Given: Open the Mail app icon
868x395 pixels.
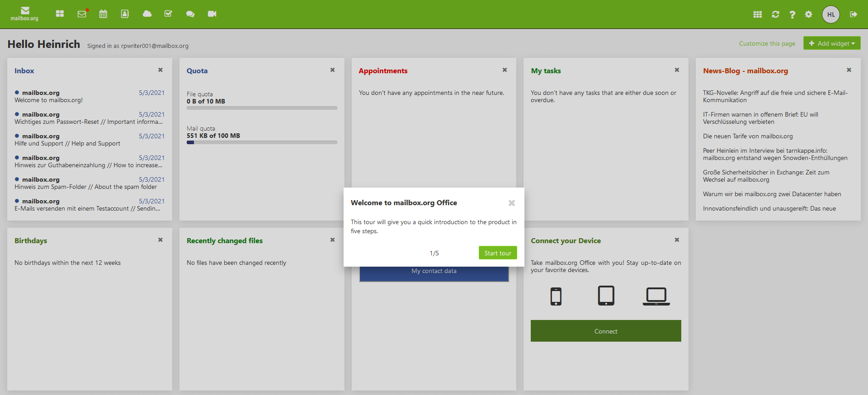Looking at the screenshot, I should coord(82,14).
